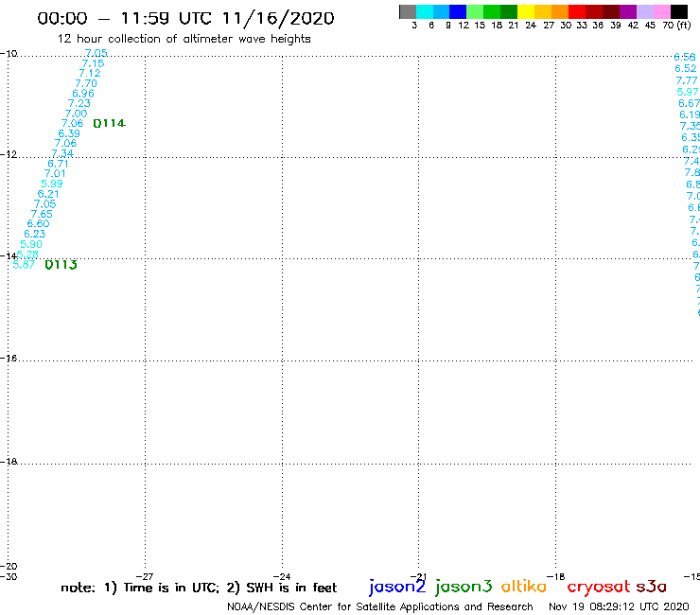The height and width of the screenshot is (615, 700).
Task: Click the 7.70 wave height value
Action: point(86,83)
